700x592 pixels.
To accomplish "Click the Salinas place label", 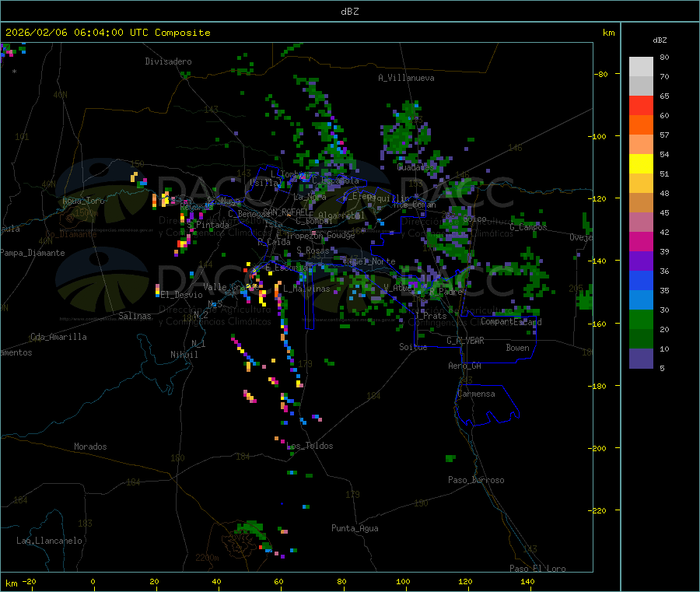I will (x=135, y=316).
